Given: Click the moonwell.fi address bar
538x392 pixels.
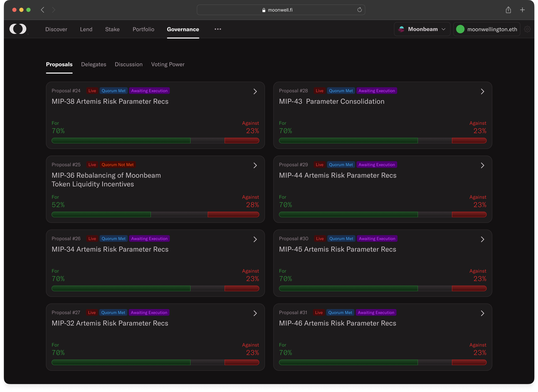Looking at the screenshot, I should pyautogui.click(x=280, y=10).
